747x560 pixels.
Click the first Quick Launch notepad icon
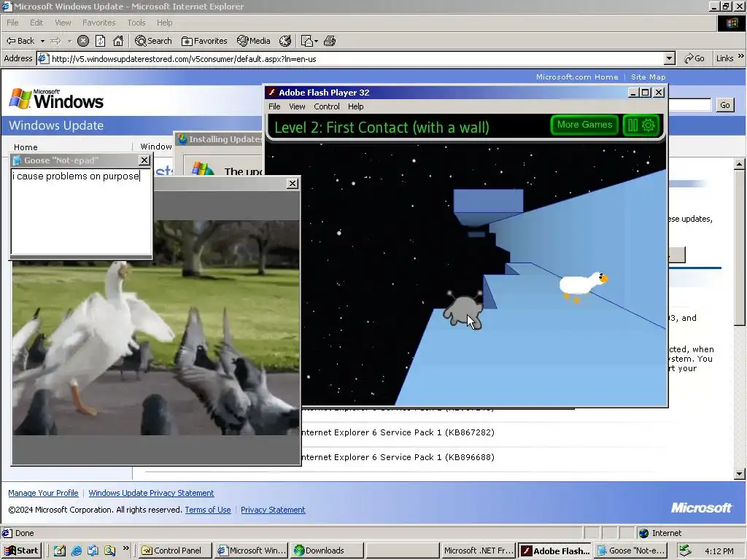pyautogui.click(x=60, y=551)
